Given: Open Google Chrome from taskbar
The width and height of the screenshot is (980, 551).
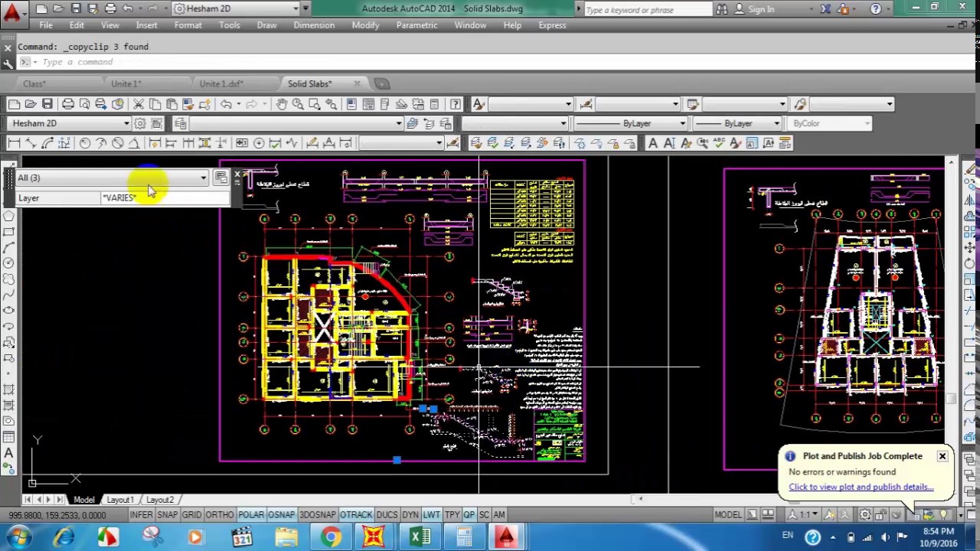Looking at the screenshot, I should (331, 536).
